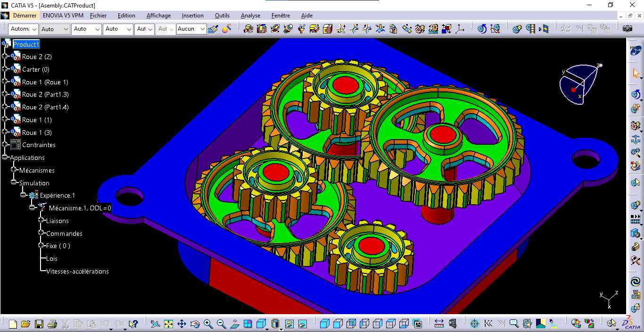Toggle Hide/Show icon in bottom toolbar
Screen dimensions: 644x332
coord(289,324)
